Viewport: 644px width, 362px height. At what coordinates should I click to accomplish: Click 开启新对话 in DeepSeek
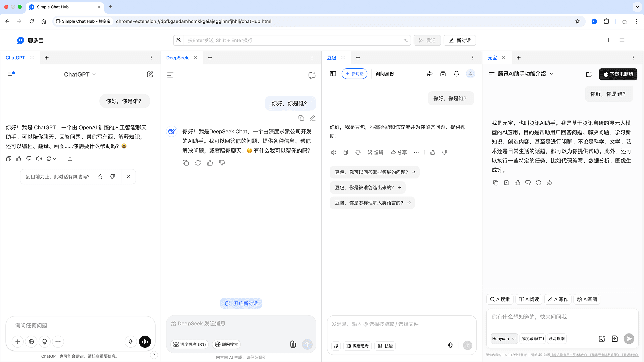pos(241,303)
